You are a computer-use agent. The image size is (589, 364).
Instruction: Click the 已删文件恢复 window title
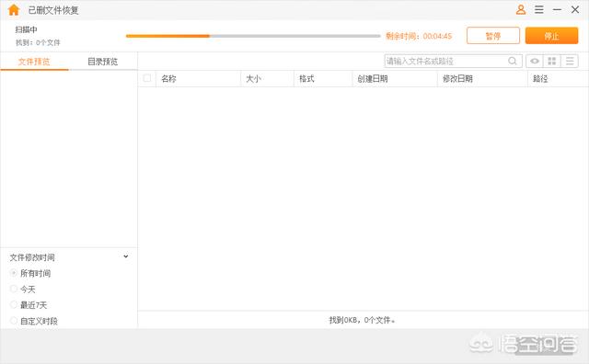[53, 10]
